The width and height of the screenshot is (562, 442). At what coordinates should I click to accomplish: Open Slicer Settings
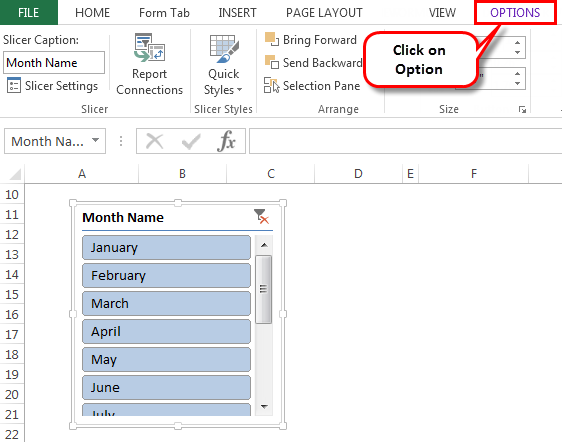pos(52,86)
